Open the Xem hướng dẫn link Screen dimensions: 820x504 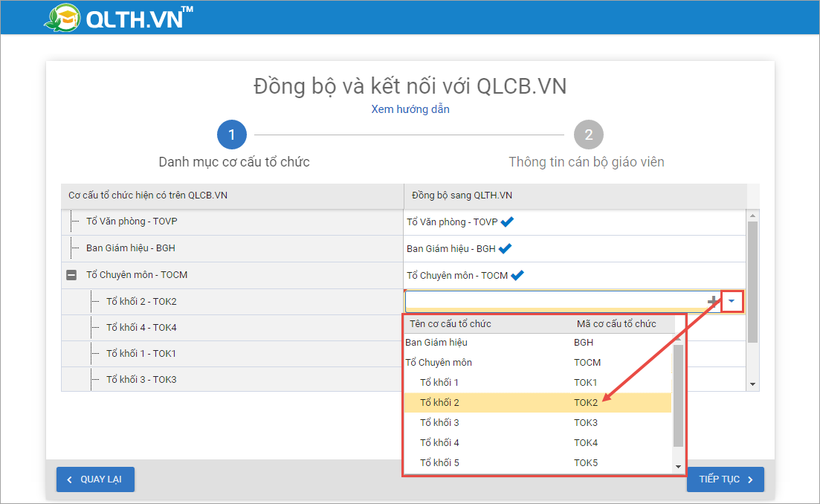(x=410, y=109)
